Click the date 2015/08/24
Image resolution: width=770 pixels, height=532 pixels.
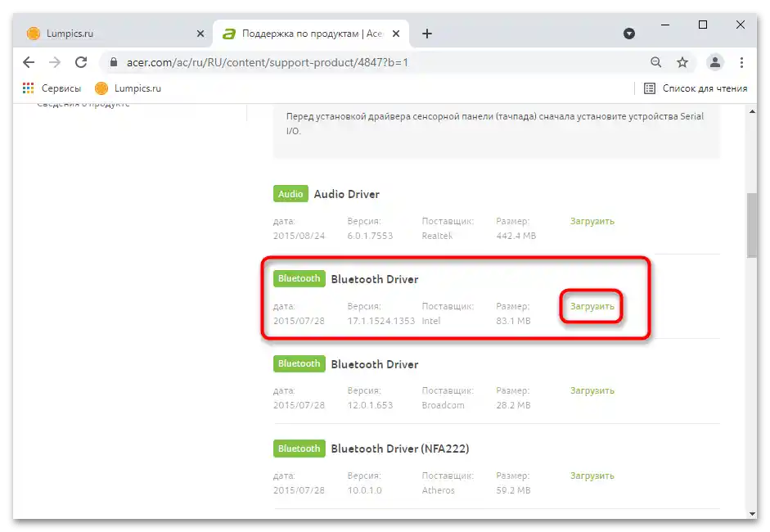tap(299, 236)
